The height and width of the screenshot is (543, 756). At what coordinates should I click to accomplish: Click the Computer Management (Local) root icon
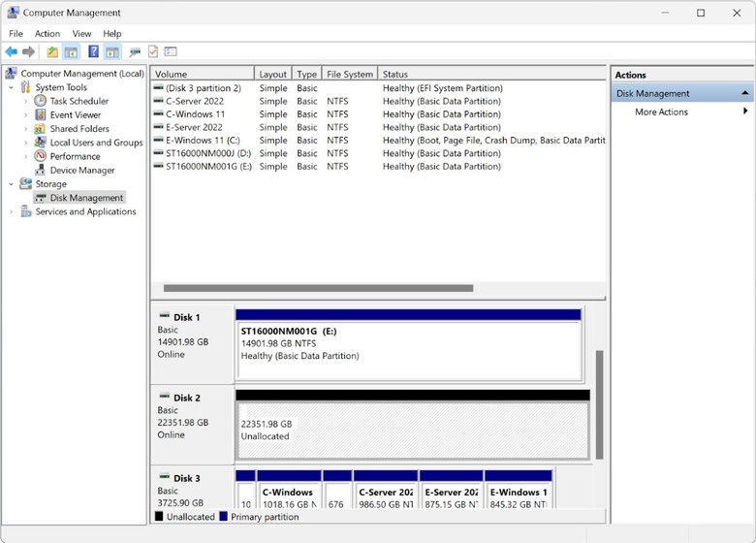point(11,73)
